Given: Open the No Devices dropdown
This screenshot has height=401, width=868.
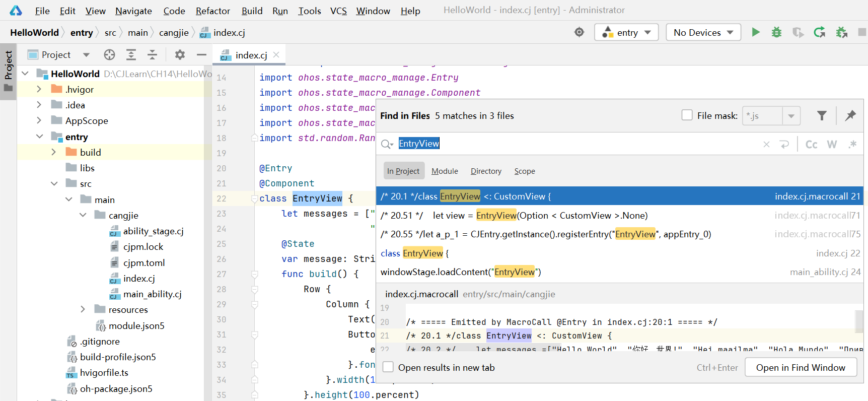Looking at the screenshot, I should coord(703,32).
